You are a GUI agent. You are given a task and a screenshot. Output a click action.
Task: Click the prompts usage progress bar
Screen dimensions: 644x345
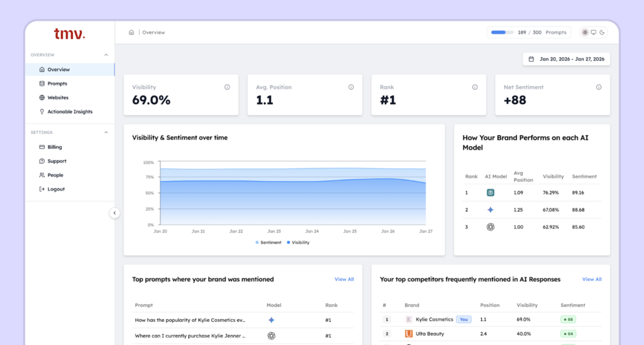click(x=502, y=33)
